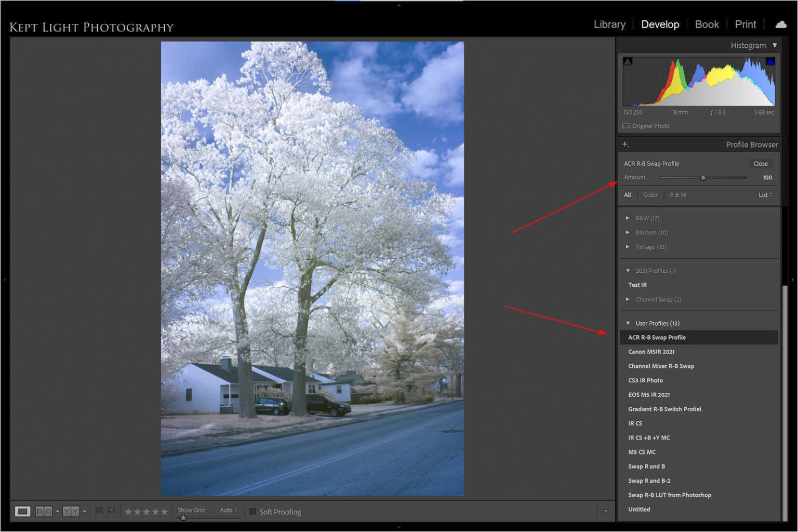Enable Soft Proofing checkbox
Image resolution: width=798 pixels, height=532 pixels.
pos(252,512)
